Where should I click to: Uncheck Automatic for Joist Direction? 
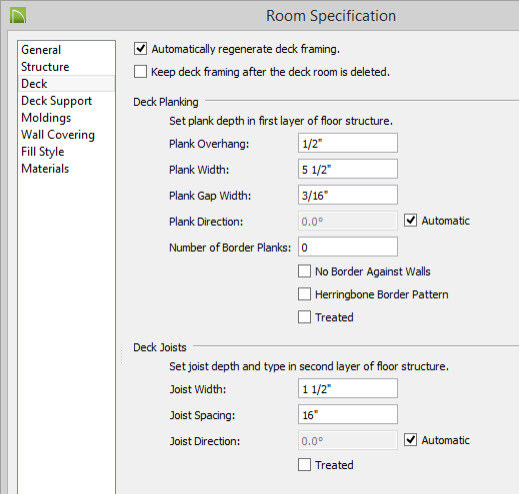410,440
